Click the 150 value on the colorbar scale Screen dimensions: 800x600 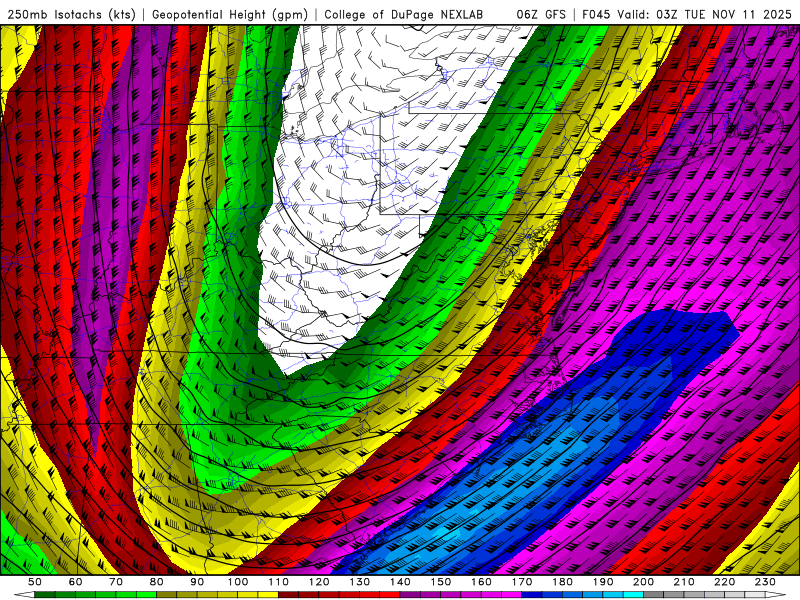[441, 582]
